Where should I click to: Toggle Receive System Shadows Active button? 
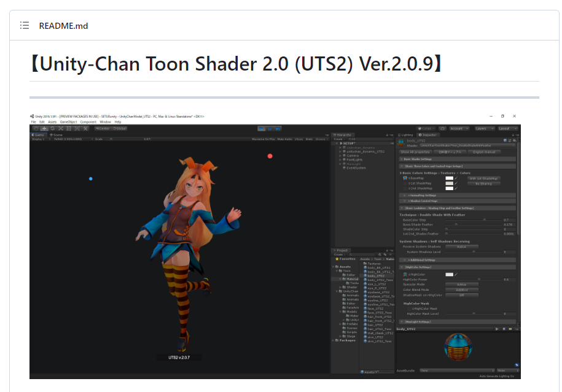point(462,247)
